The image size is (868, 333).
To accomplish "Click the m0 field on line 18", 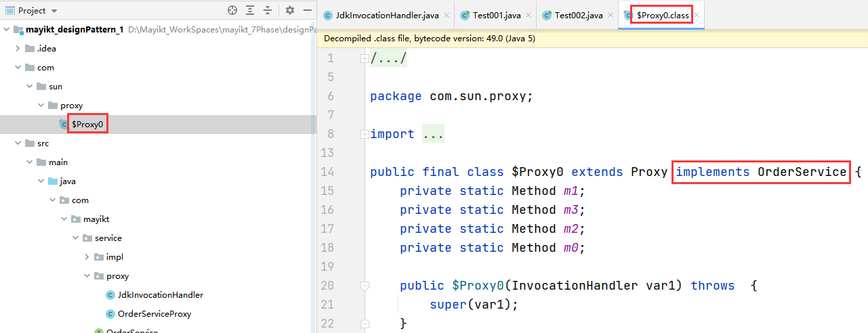I will [571, 248].
